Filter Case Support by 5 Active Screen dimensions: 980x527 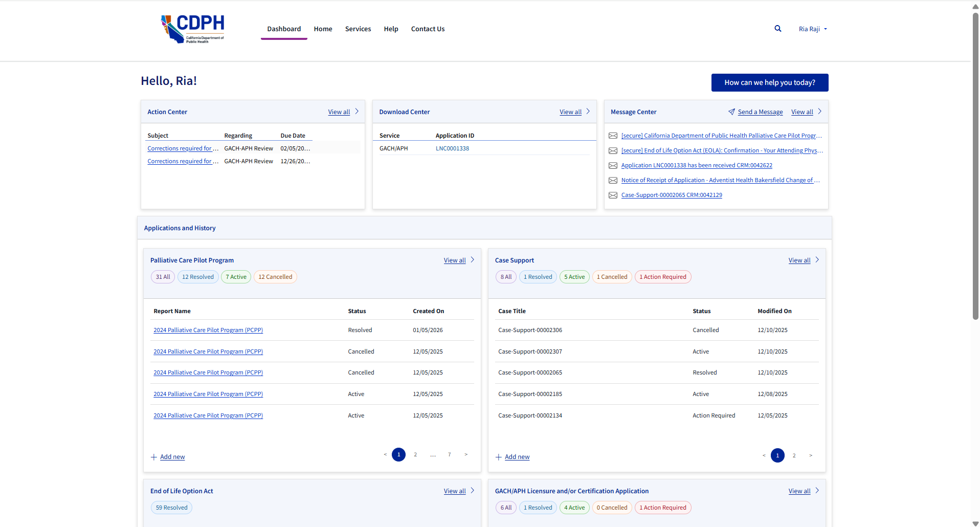coord(574,277)
